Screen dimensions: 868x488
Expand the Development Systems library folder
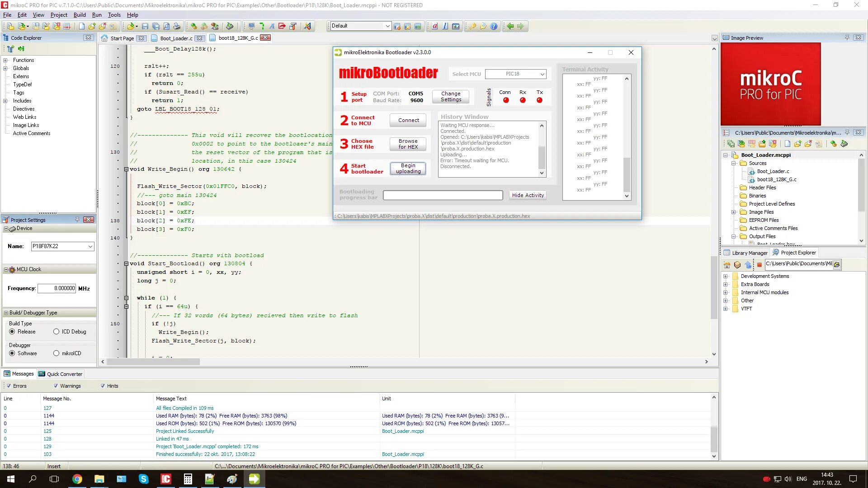pyautogui.click(x=726, y=276)
